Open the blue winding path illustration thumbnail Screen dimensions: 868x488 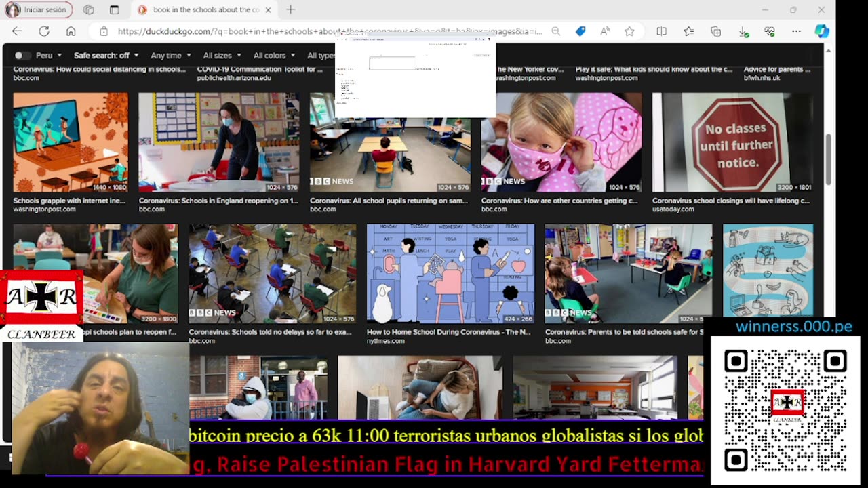point(768,271)
